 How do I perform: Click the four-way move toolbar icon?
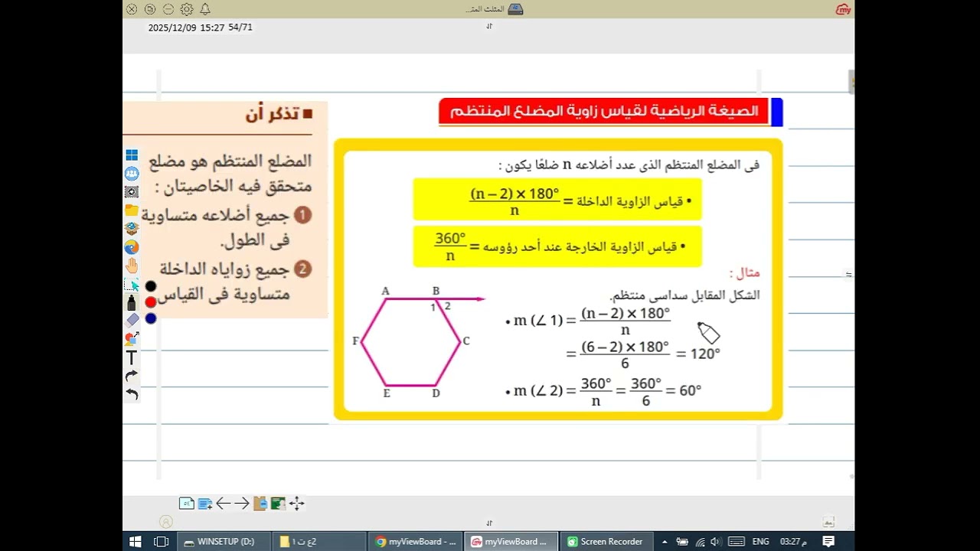click(297, 504)
